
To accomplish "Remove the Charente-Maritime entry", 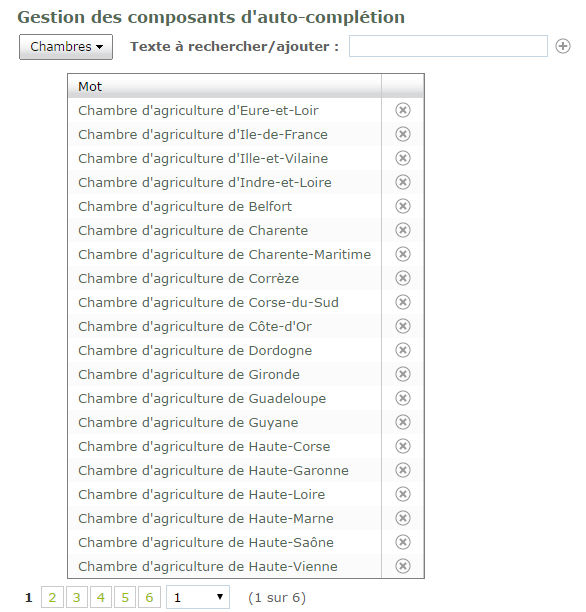I will pyautogui.click(x=403, y=254).
